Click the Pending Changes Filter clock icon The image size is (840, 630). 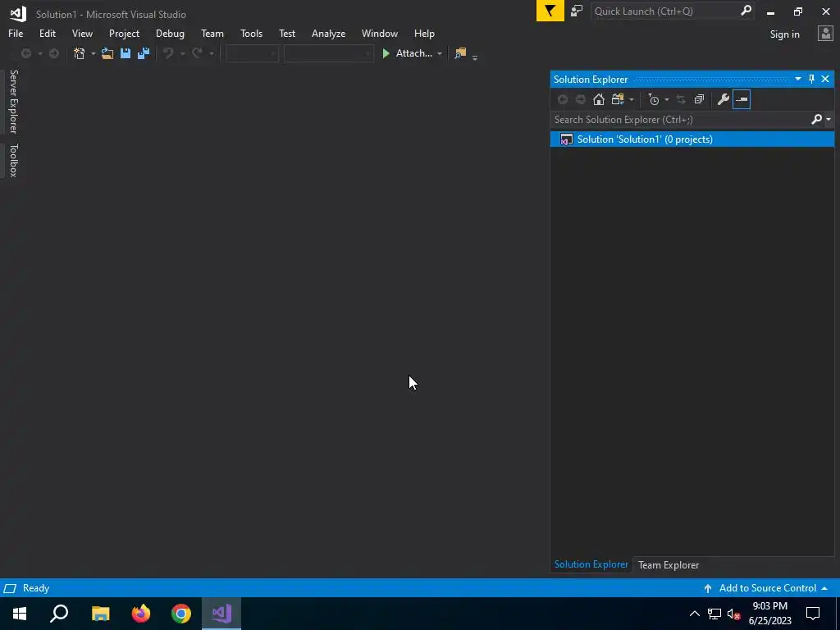(x=654, y=99)
